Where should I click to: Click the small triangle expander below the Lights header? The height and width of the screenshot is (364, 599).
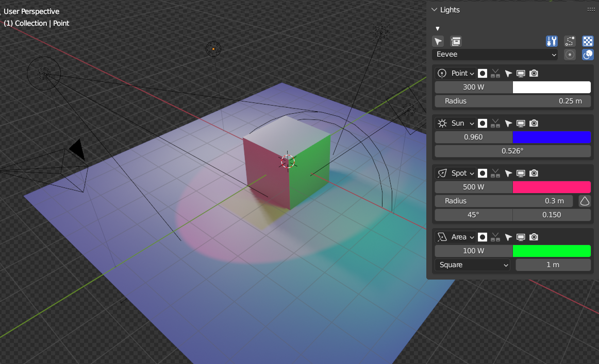pyautogui.click(x=437, y=28)
